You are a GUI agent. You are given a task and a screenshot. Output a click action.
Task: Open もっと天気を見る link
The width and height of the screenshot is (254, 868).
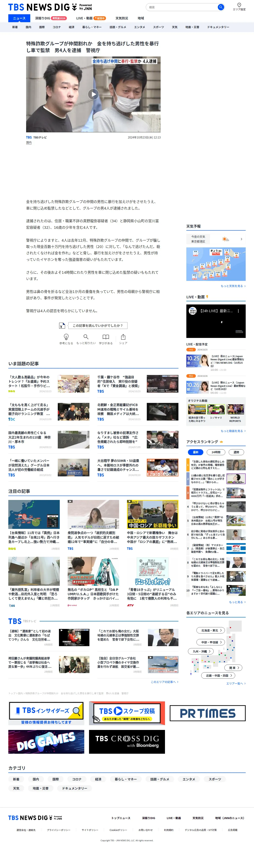tap(233, 286)
